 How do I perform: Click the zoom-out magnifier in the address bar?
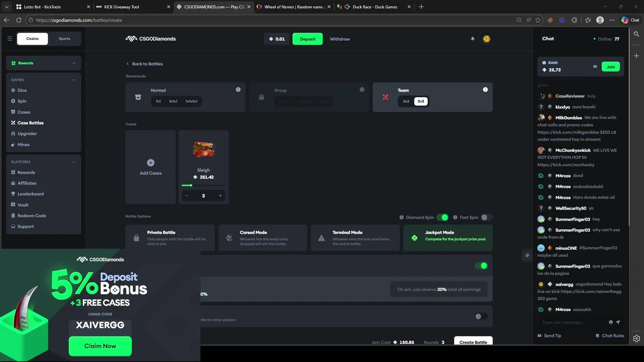519,20
